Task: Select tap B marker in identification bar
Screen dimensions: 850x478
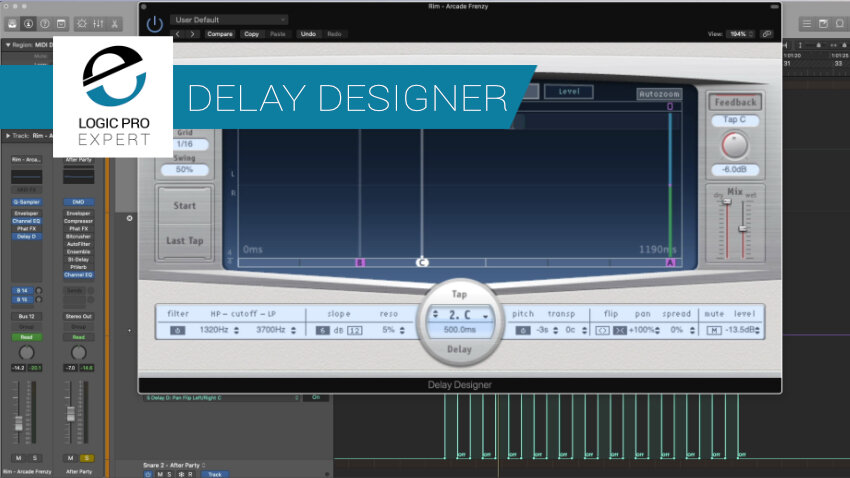Action: 359,263
